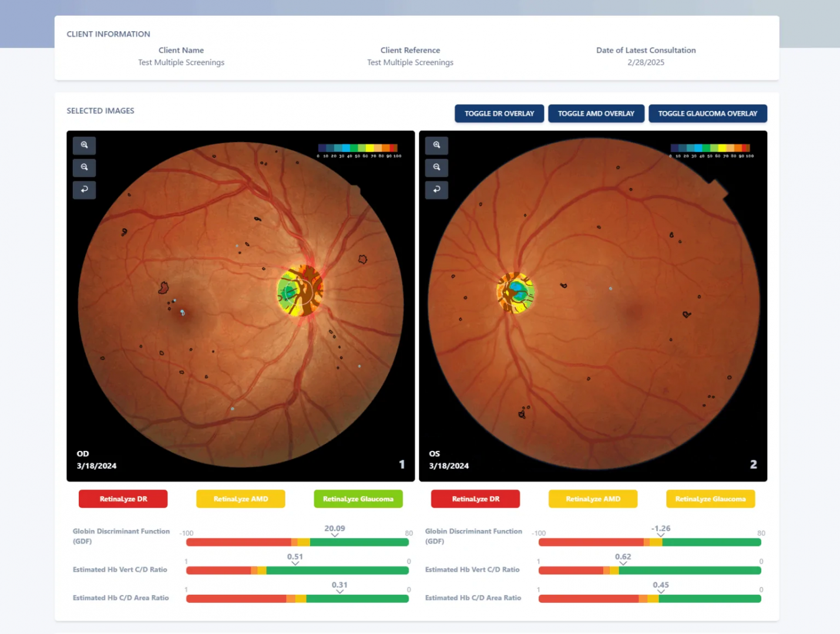This screenshot has width=840, height=634.
Task: Select the RetinaLyze DR badge under the OD image
Action: click(123, 498)
